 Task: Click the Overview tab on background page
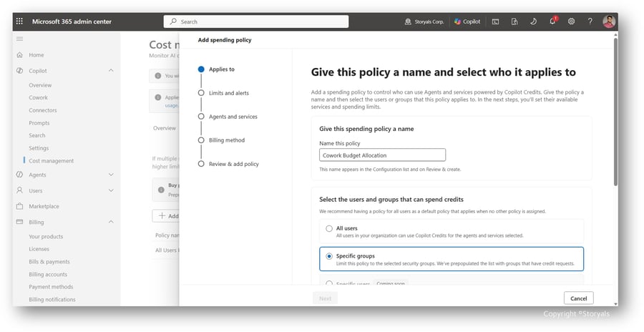tap(165, 128)
